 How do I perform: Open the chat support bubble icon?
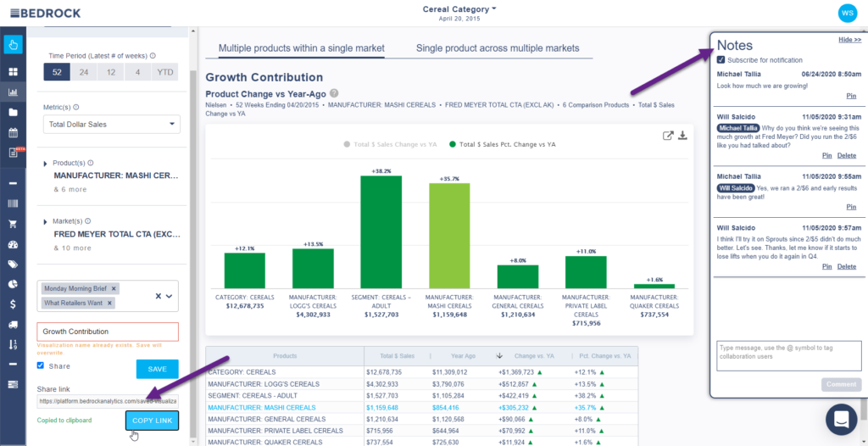[x=841, y=419]
